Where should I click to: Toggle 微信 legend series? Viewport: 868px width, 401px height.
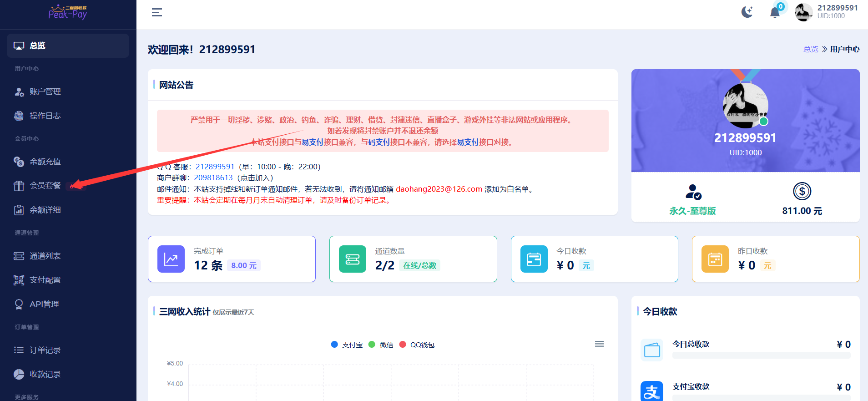tap(381, 345)
